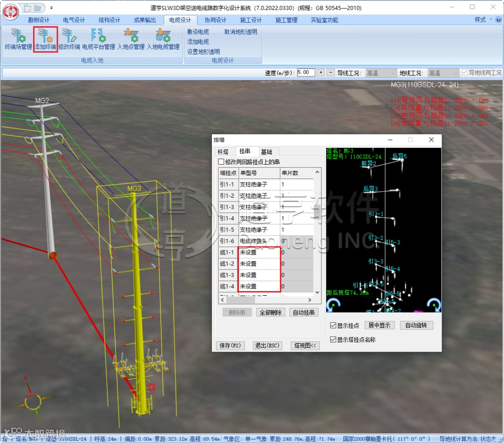Enable 修改同回路挂点上的串 checkbox
Image resolution: width=504 pixels, height=443 pixels.
222,162
